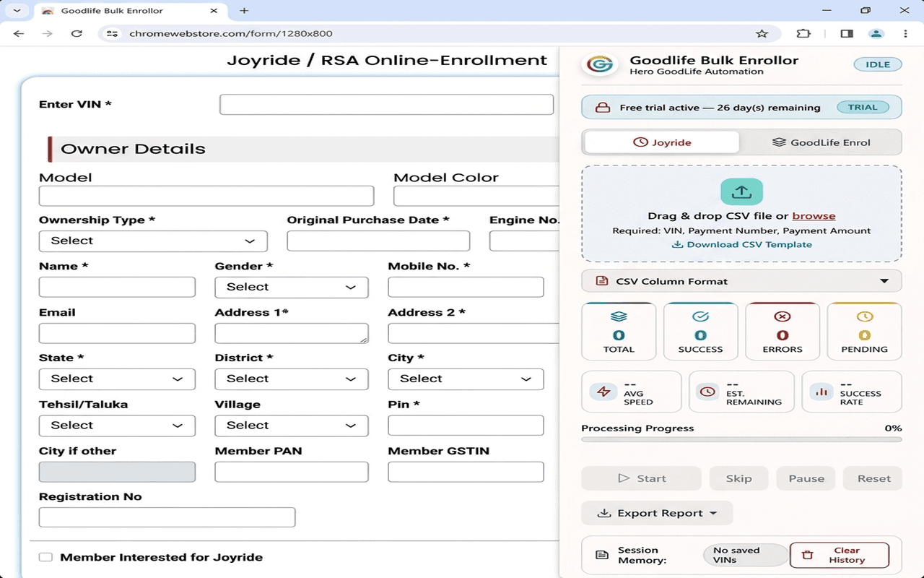Select the Goodlife Bulk Enrollor browser tab
Image resolution: width=924 pixels, height=578 pixels.
point(130,11)
